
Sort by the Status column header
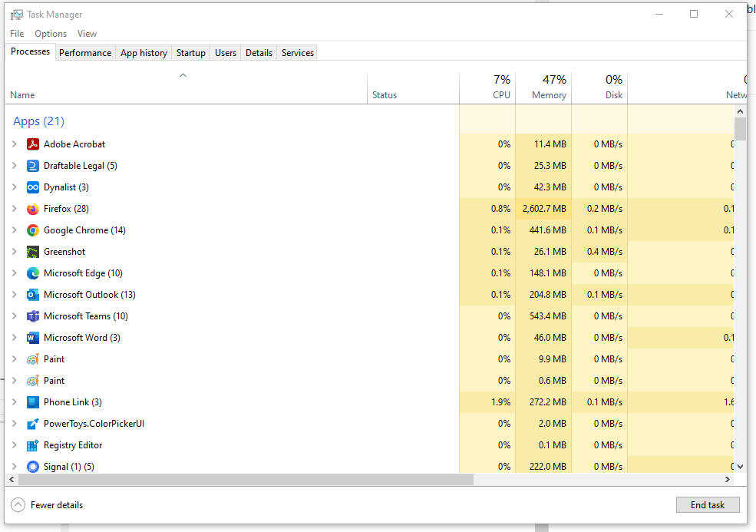coord(413,88)
